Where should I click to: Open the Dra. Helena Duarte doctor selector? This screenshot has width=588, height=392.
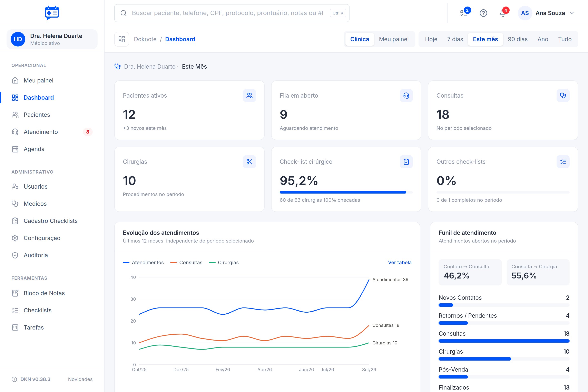[52, 39]
